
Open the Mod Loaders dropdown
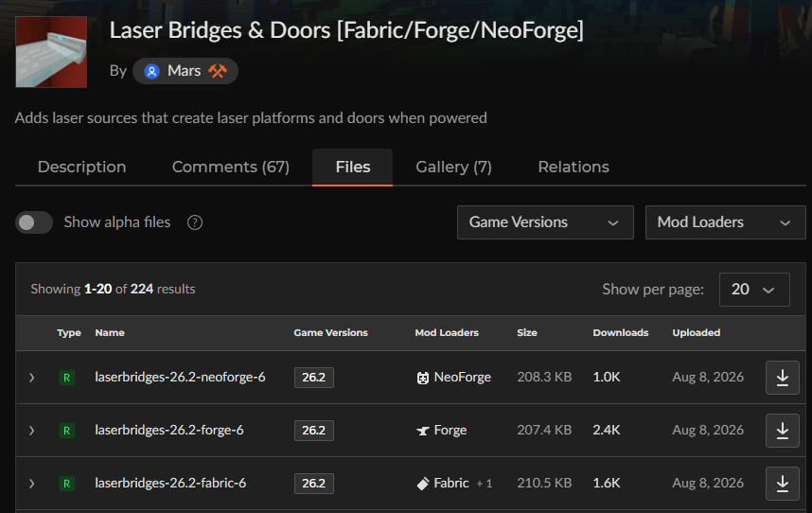[726, 222]
